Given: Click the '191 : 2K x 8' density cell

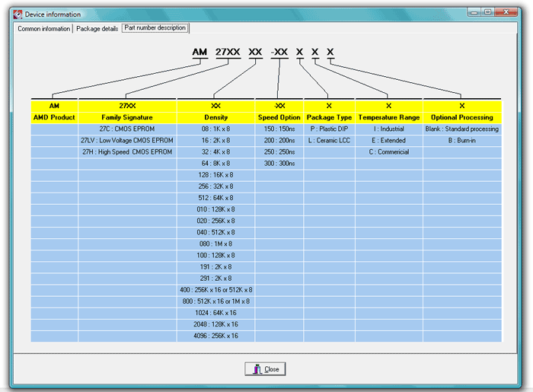Looking at the screenshot, I should [215, 267].
